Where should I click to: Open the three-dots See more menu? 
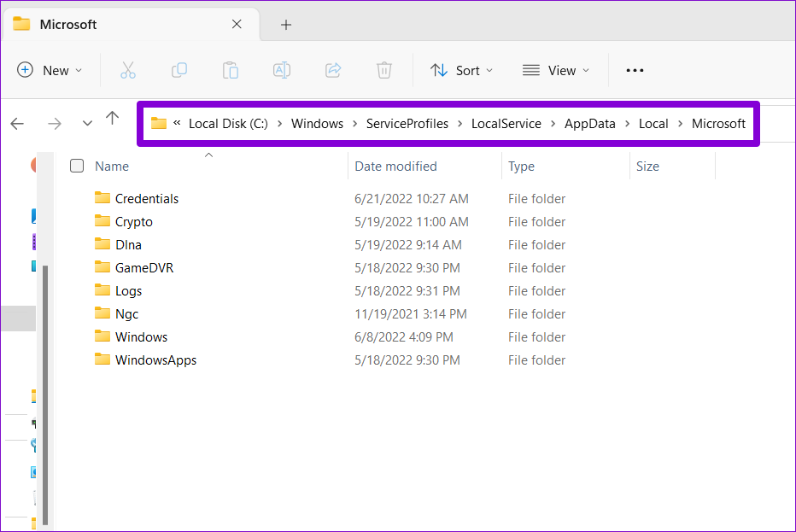(x=635, y=70)
